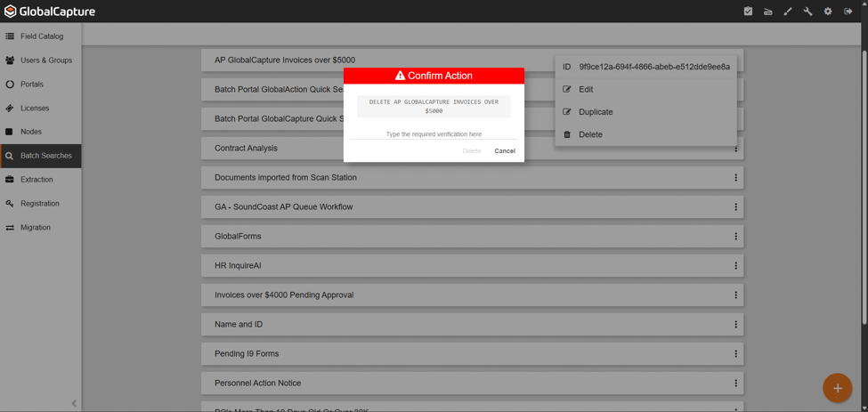Open the Pending I9 Forms options menu
The height and width of the screenshot is (412, 868).
735,353
